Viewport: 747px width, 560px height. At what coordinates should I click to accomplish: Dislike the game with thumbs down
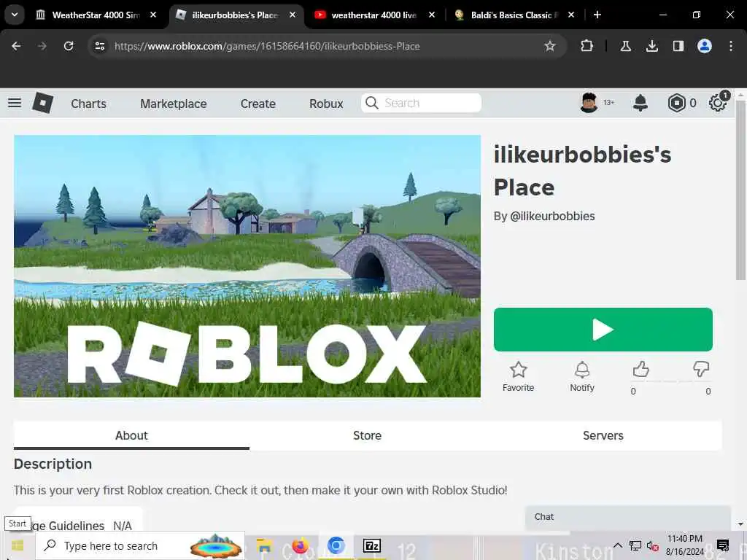tap(701, 369)
